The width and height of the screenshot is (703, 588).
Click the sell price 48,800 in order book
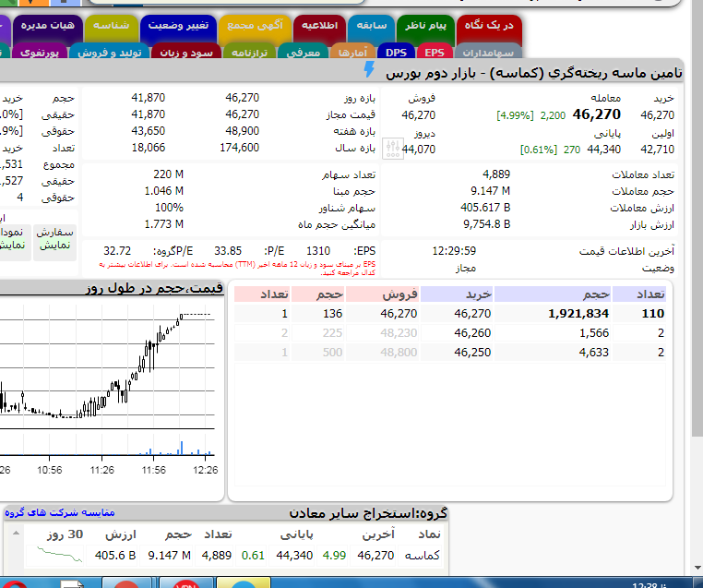tap(399, 352)
